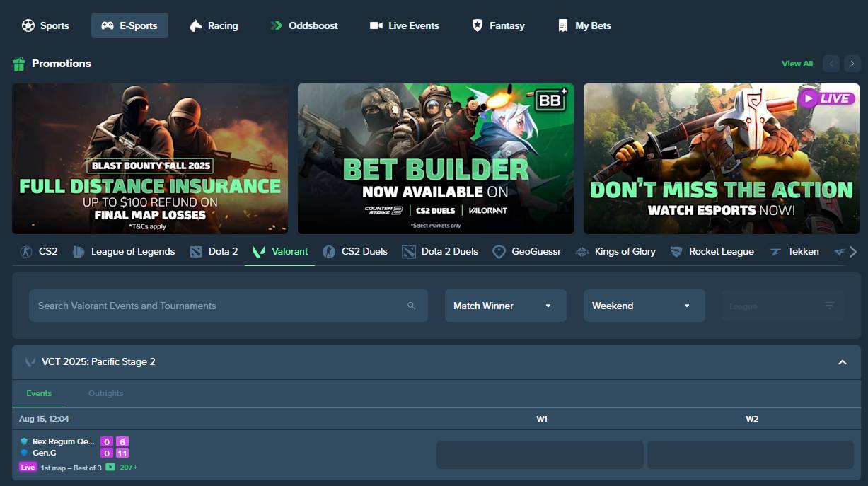
Task: Focus the Search Valorant Events field
Action: pyautogui.click(x=228, y=306)
